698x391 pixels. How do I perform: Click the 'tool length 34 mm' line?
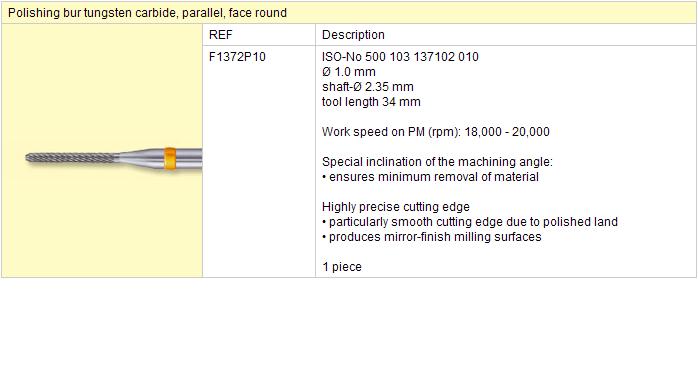click(x=371, y=102)
